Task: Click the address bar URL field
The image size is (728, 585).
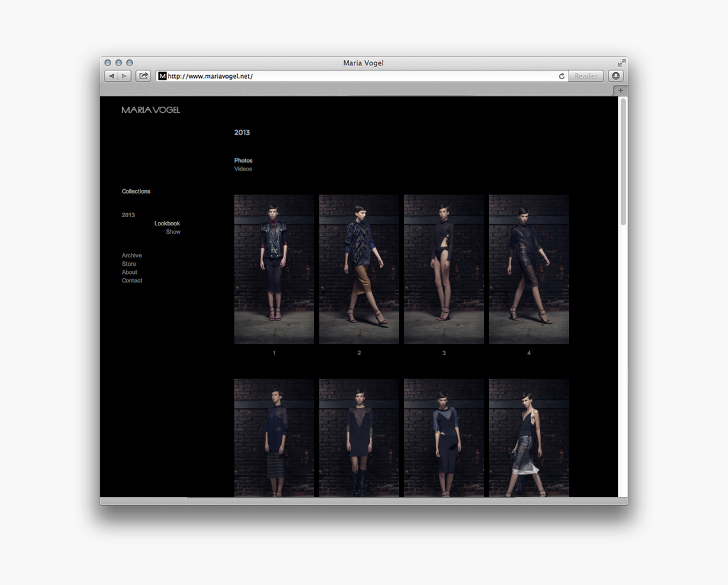Action: [358, 76]
